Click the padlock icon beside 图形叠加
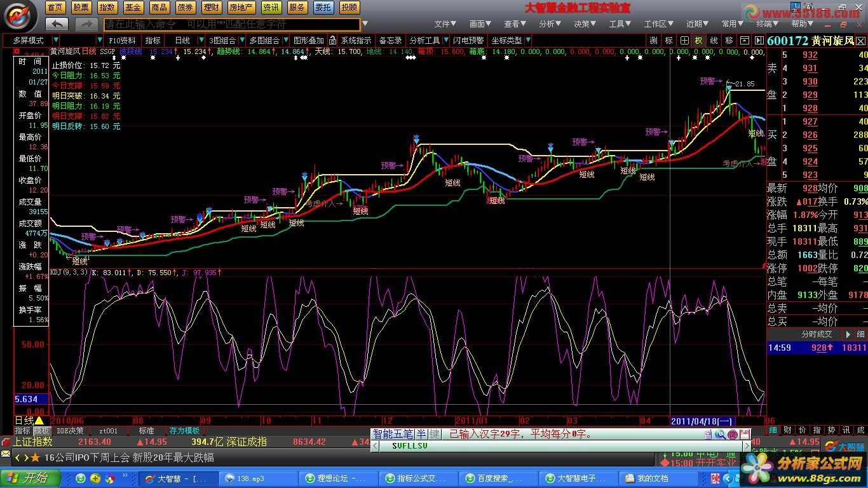The height and width of the screenshot is (488, 868). 332,40
